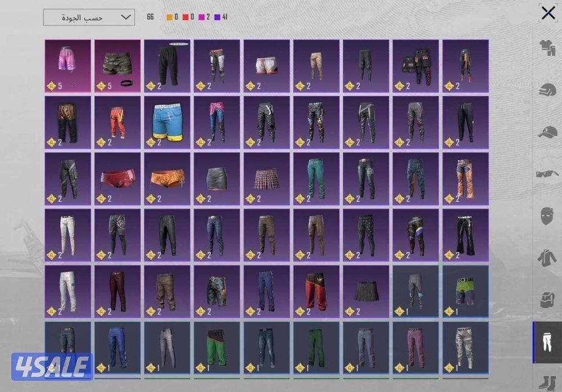This screenshot has width=562, height=392.
Task: Select the face mask category icon
Action: [x=547, y=215]
